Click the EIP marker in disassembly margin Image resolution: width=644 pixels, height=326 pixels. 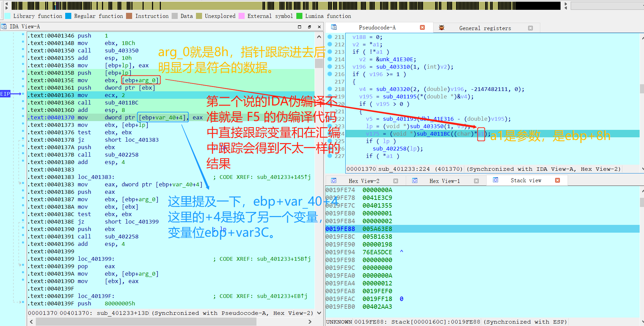click(x=5, y=94)
